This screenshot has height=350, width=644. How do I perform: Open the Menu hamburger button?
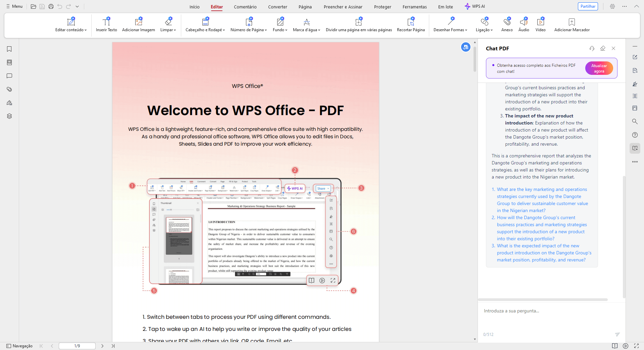[14, 6]
